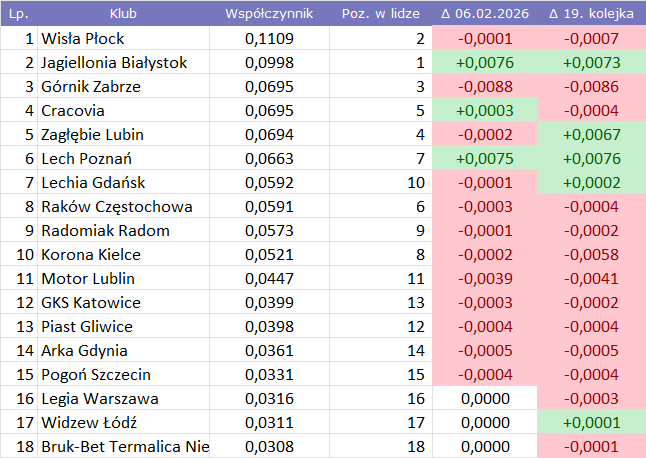Select Lech Poznań's +0,0075 delta cell
This screenshot has height=458, width=646.
(x=484, y=159)
